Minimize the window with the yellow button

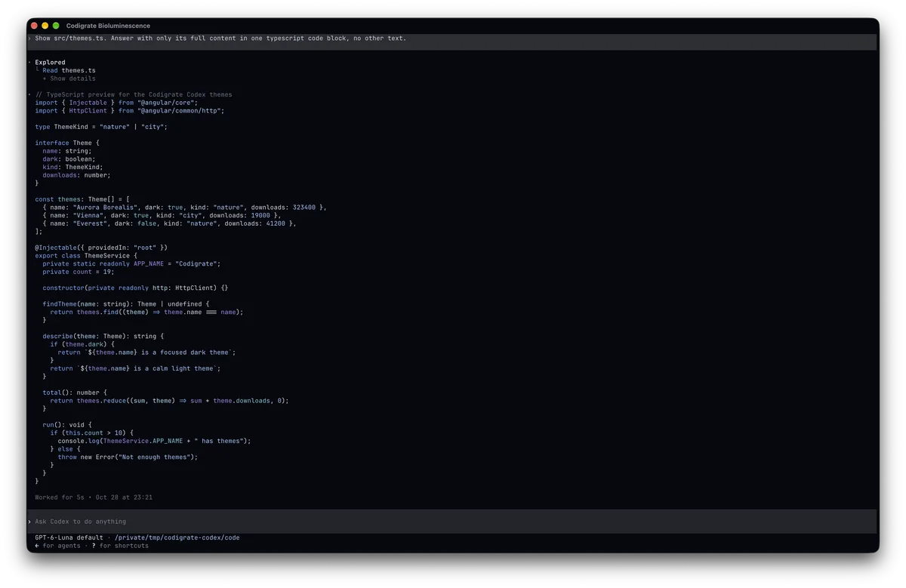point(45,26)
